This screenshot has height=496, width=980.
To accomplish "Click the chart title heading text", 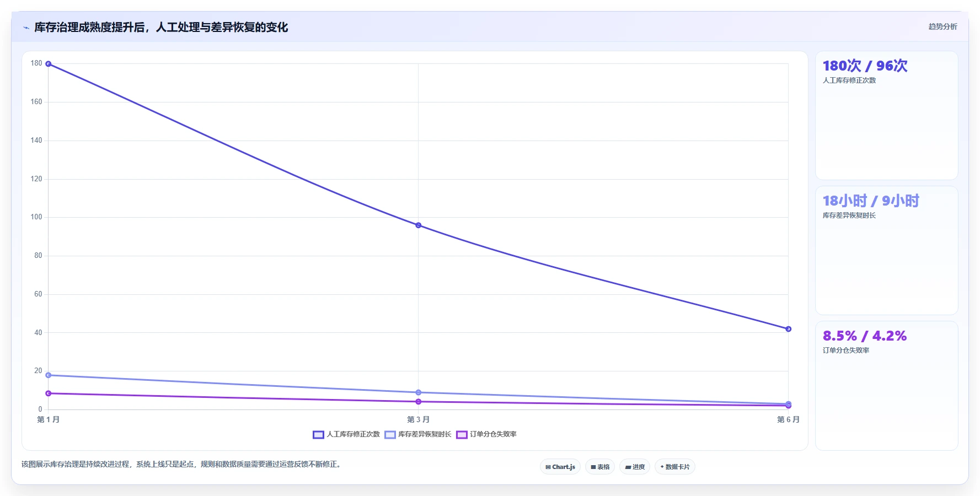I will (161, 27).
